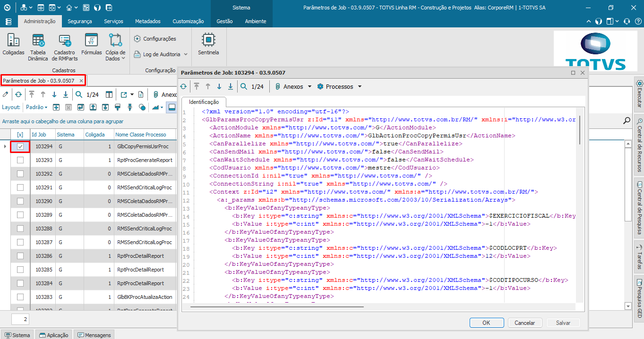Open the Coligadas ribbon icon

click(13, 45)
